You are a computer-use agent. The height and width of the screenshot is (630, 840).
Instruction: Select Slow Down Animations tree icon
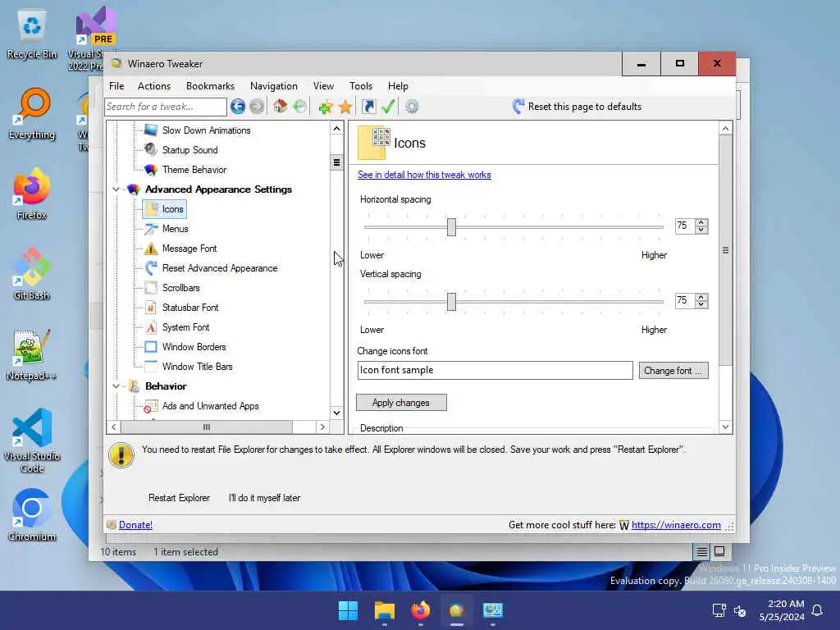pyautogui.click(x=151, y=130)
